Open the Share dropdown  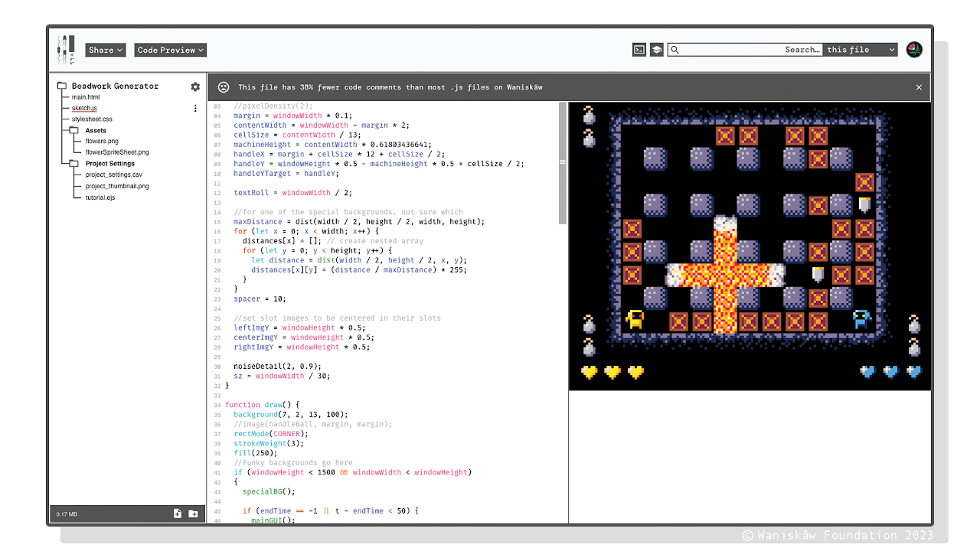click(105, 50)
